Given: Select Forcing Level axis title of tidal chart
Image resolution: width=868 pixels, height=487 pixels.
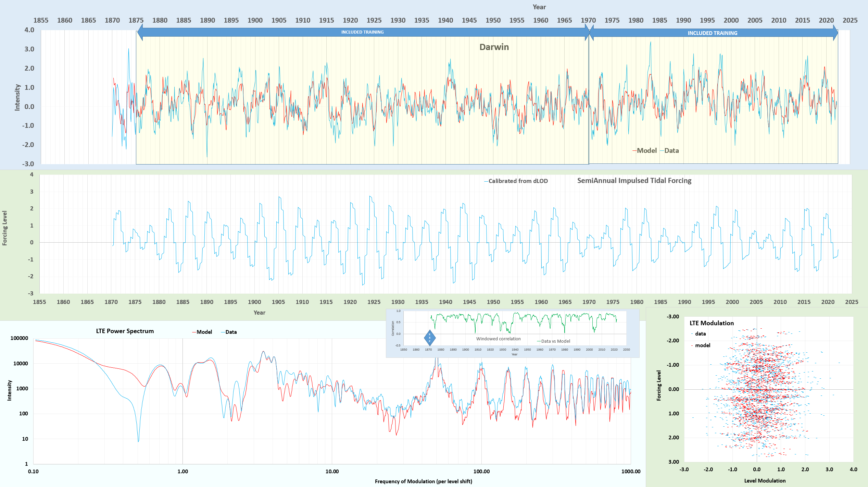Looking at the screenshot, I should click(5, 228).
